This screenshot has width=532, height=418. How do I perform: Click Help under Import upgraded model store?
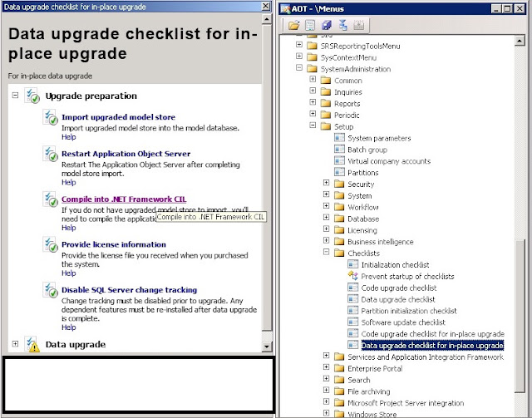click(x=68, y=137)
